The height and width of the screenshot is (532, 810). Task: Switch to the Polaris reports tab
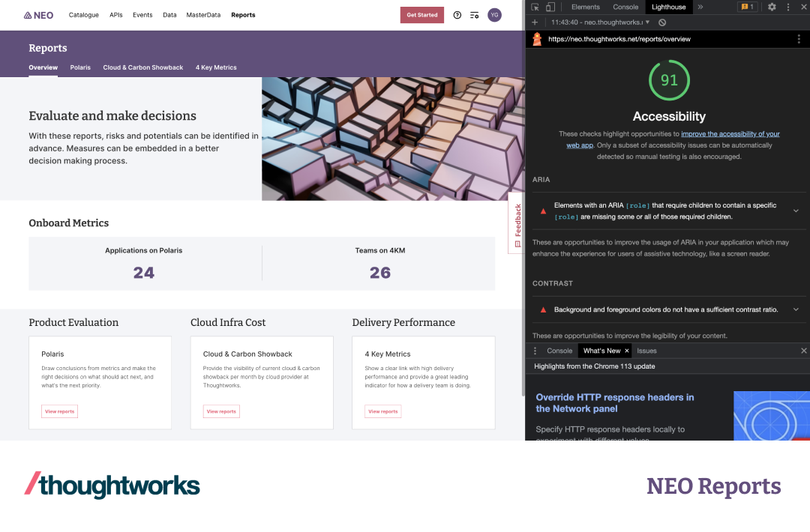coord(80,67)
